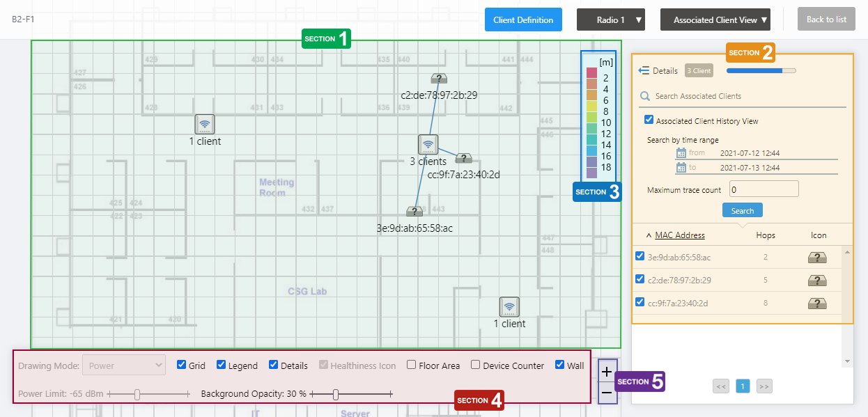The height and width of the screenshot is (417, 868).
Task: Collapse the Details panel using arrow icon
Action: [x=644, y=70]
